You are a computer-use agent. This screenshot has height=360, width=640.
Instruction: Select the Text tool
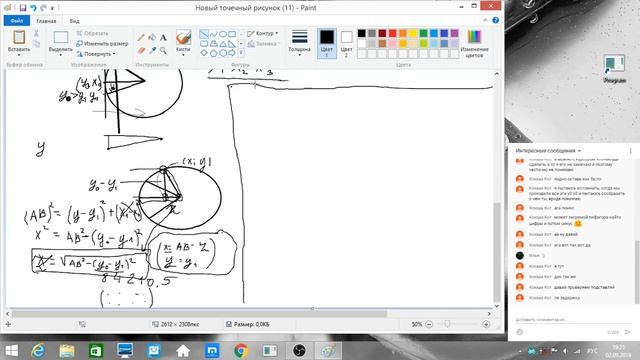click(x=163, y=38)
